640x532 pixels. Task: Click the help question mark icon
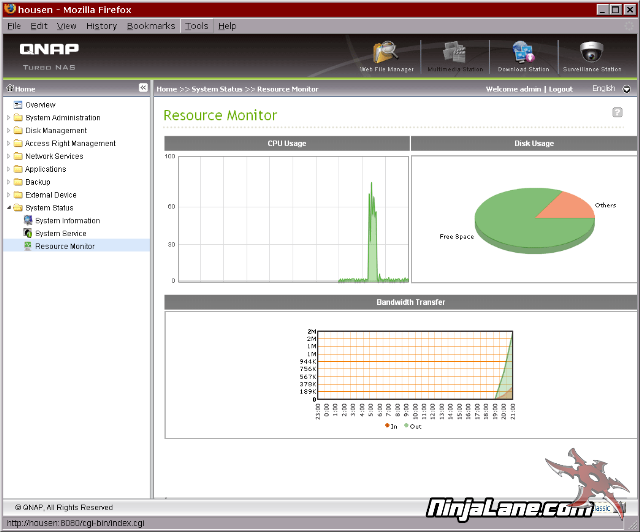coord(617,112)
